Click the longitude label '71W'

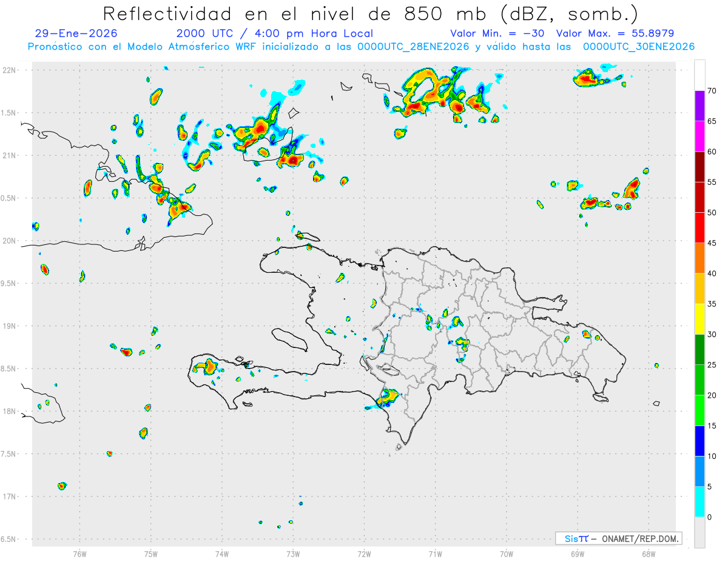click(435, 554)
